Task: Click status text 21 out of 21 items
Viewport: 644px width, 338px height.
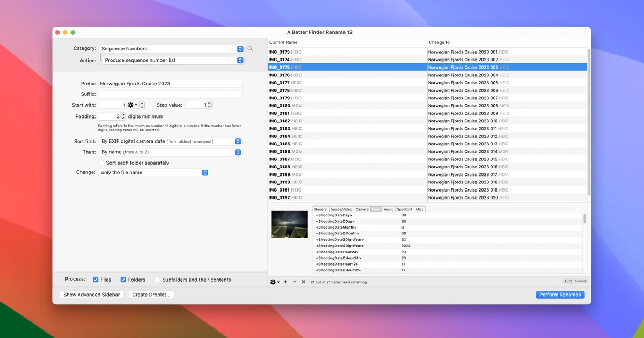Action: point(339,282)
